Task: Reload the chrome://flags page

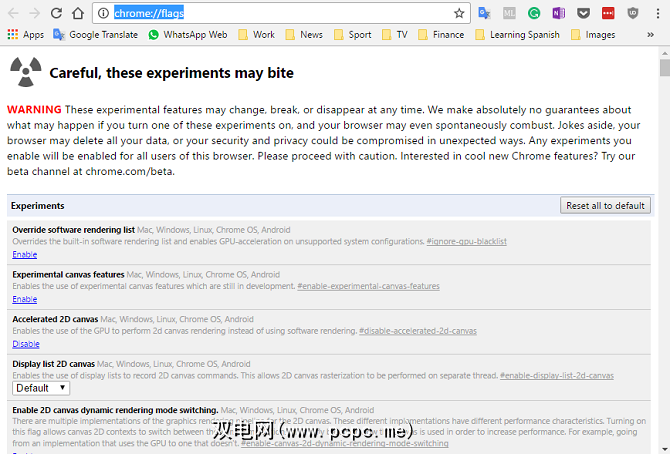Action: 56,13
